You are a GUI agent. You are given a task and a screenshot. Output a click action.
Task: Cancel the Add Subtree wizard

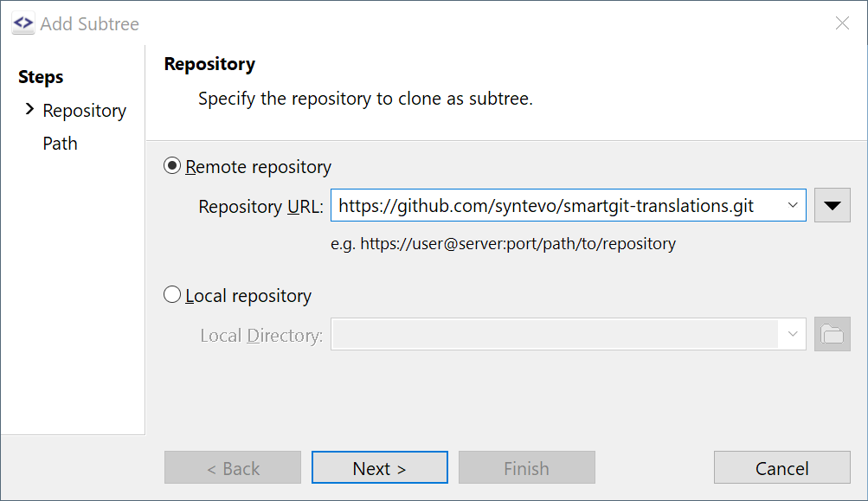[x=781, y=467]
